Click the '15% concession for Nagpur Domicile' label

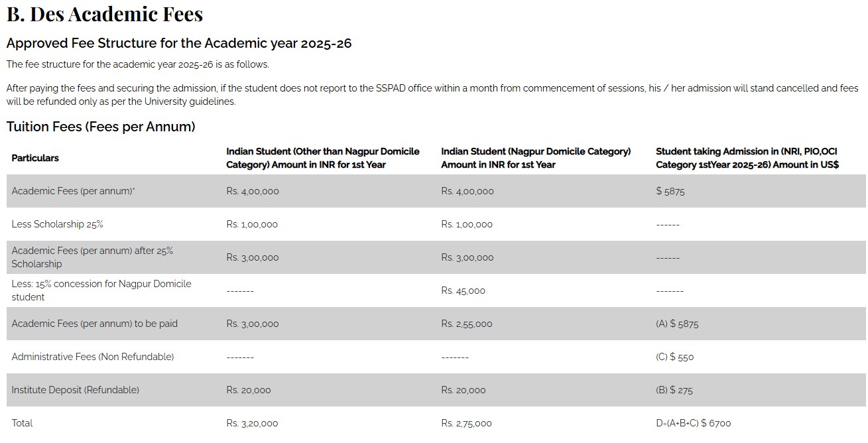click(x=101, y=290)
